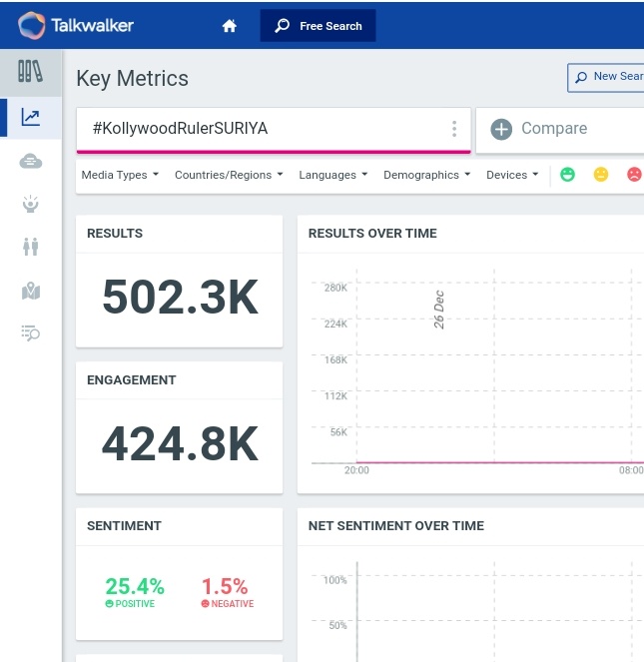The width and height of the screenshot is (644, 662).
Task: Click the 1.5% negative sentiment value
Action: (225, 586)
